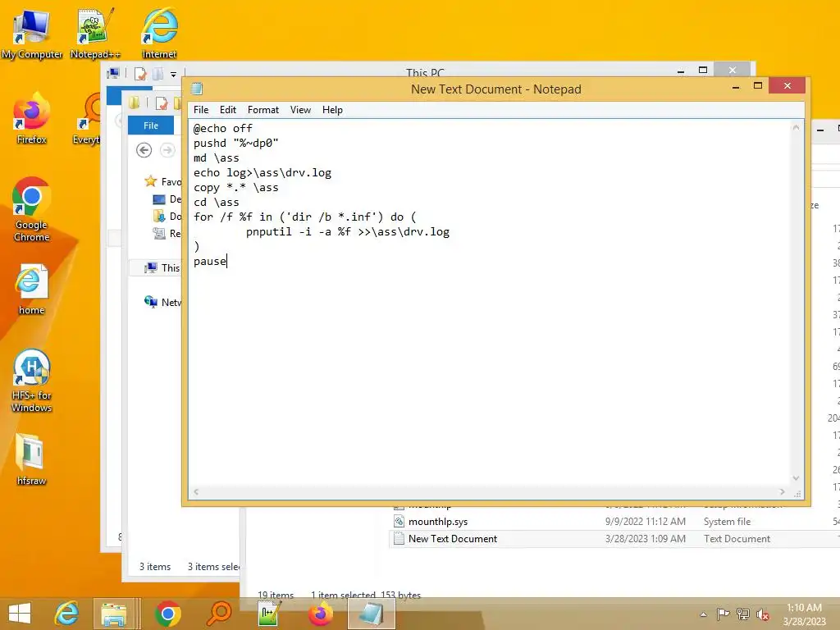Launch the Google Chrome desktop shortcut
840x630 pixels.
[x=32, y=209]
